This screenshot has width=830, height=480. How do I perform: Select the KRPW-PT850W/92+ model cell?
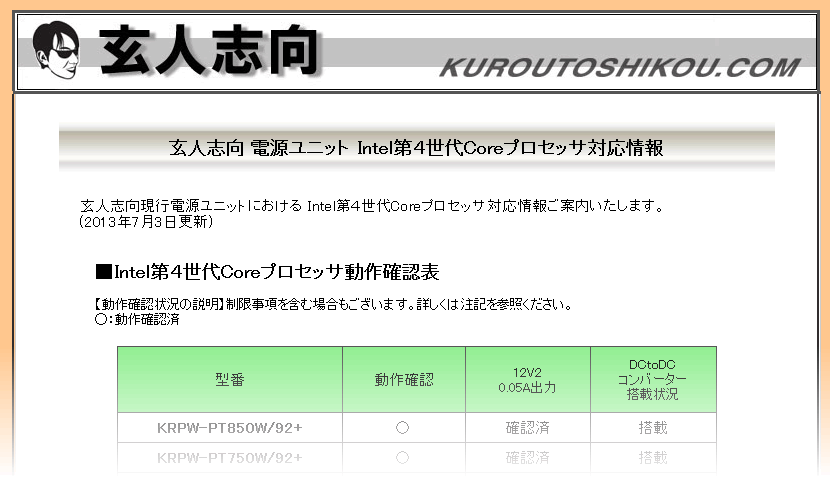(x=230, y=428)
